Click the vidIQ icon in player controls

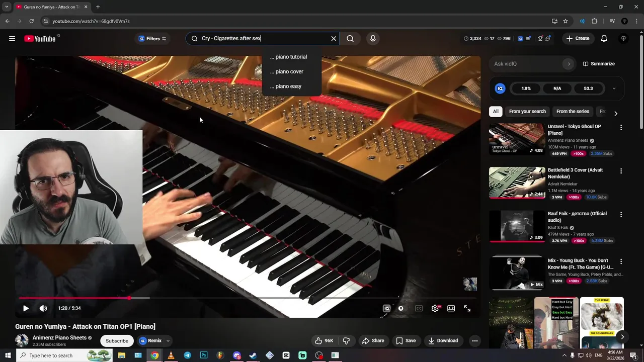tap(386, 308)
